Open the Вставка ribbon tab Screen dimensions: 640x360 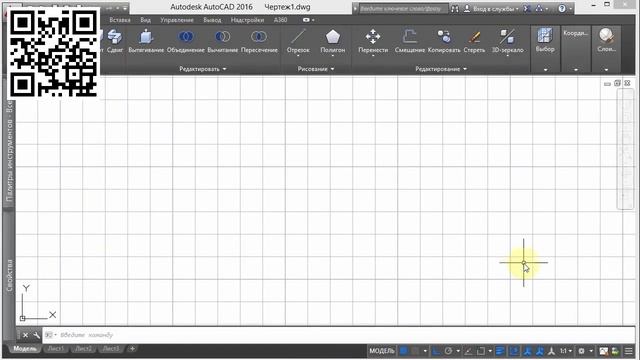(x=120, y=20)
